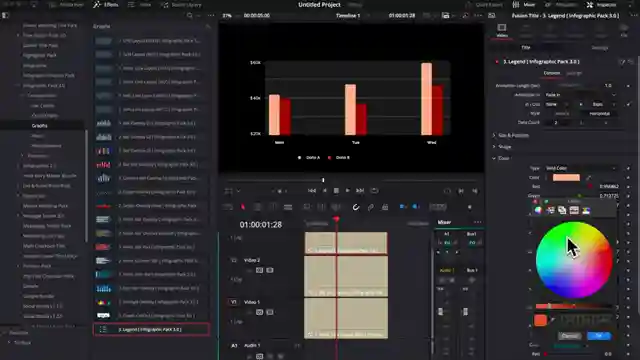
Task: Open the Type Solid Color dropdown
Action: 580,168
